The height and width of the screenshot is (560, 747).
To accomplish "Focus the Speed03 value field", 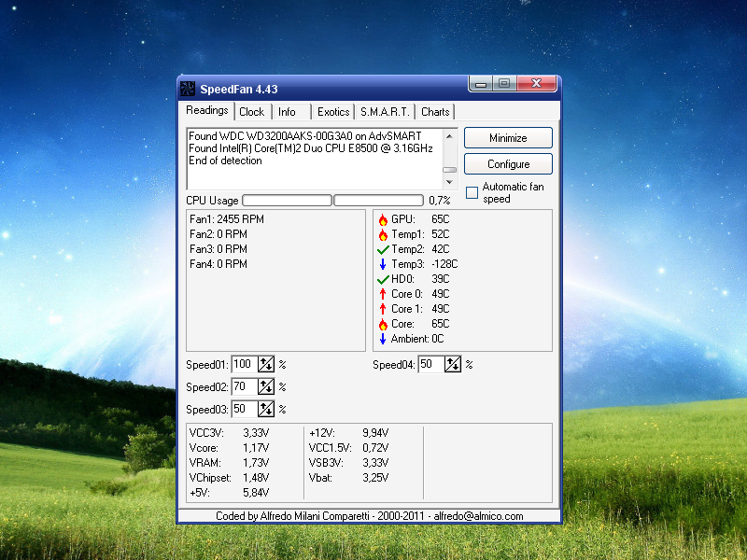I will (245, 409).
